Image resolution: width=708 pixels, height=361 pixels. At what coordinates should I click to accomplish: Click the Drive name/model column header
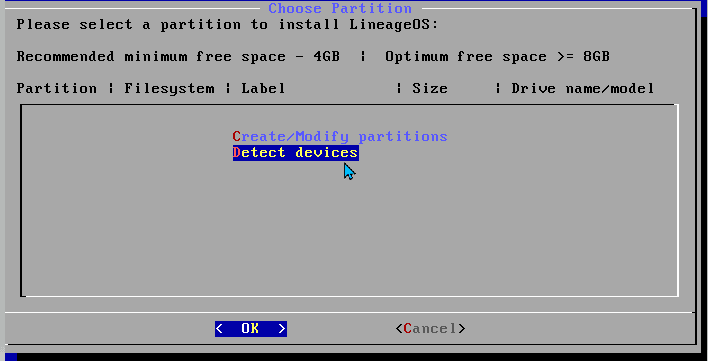tap(583, 88)
